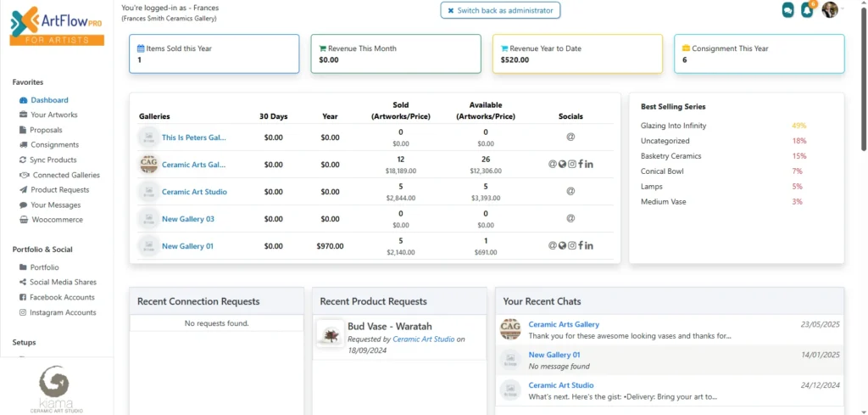The height and width of the screenshot is (415, 868).
Task: Open the Ceramic Art Studio gallery link in table
Action: pyautogui.click(x=194, y=192)
